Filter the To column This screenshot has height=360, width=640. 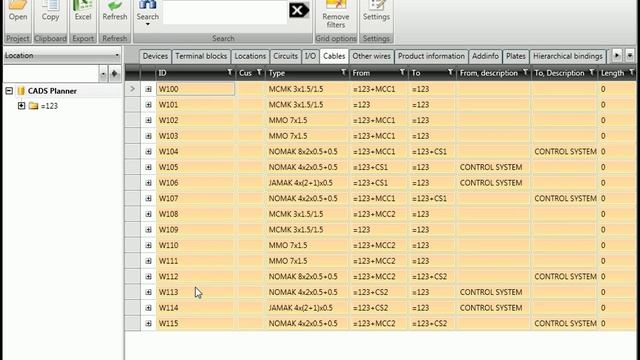[450, 73]
